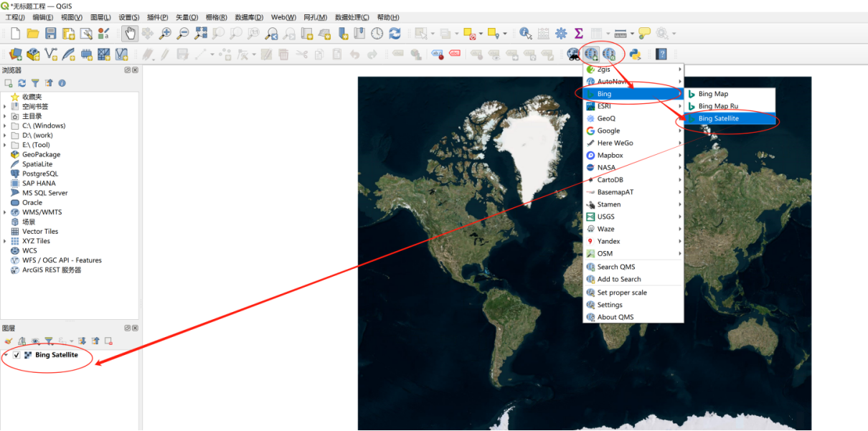Select the Identify Features tool
The width and height of the screenshot is (868, 431).
pos(526,33)
